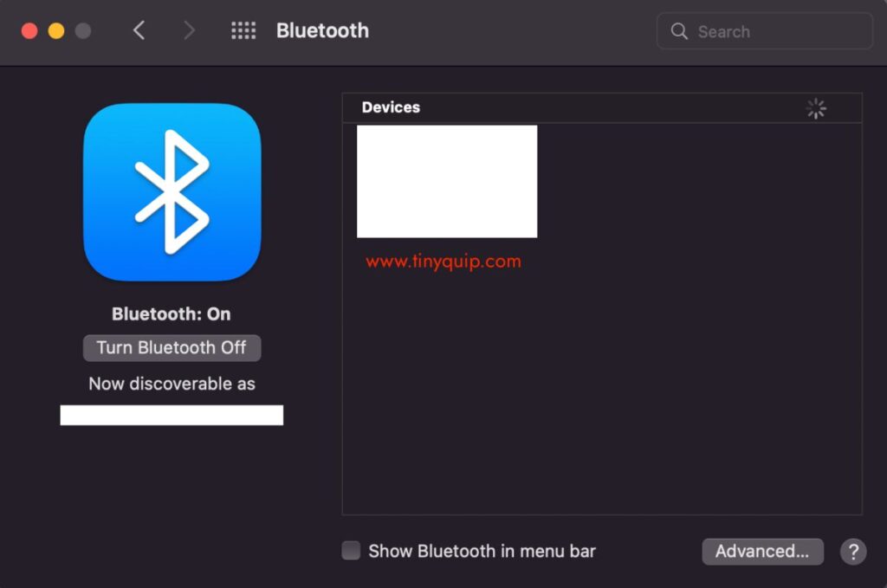Click the discoverable name field
This screenshot has width=887, height=588.
pyautogui.click(x=171, y=415)
